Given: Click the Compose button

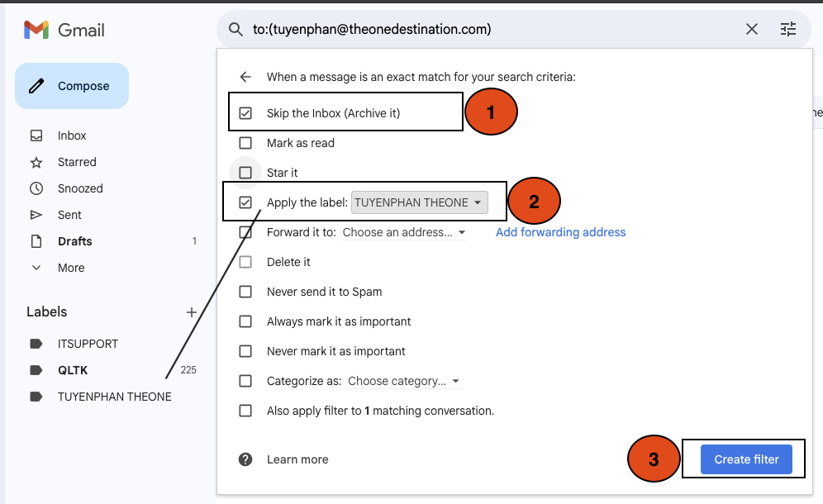Looking at the screenshot, I should click(x=72, y=86).
